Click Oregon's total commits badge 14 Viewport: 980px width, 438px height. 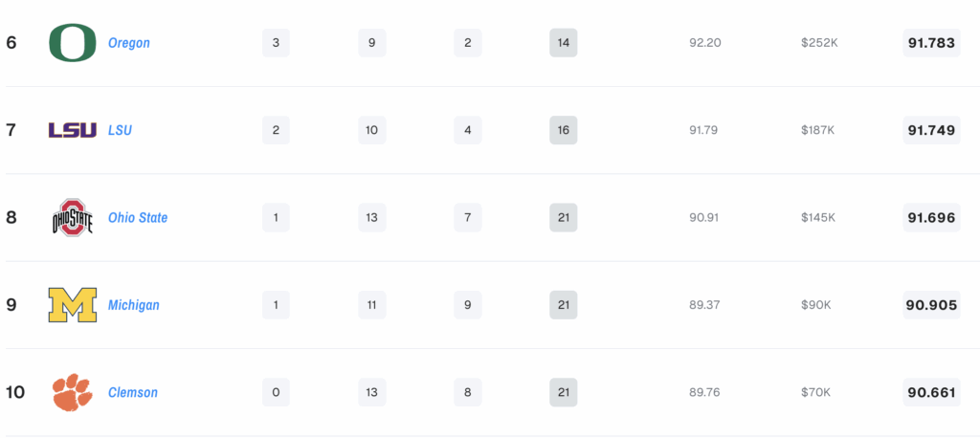(x=563, y=42)
